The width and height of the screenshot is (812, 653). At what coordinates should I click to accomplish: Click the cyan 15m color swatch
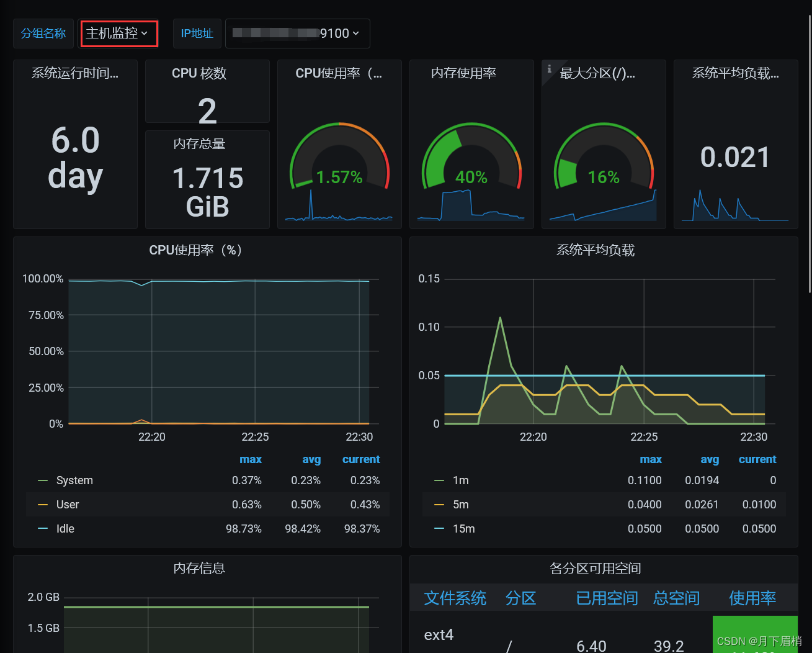click(439, 529)
